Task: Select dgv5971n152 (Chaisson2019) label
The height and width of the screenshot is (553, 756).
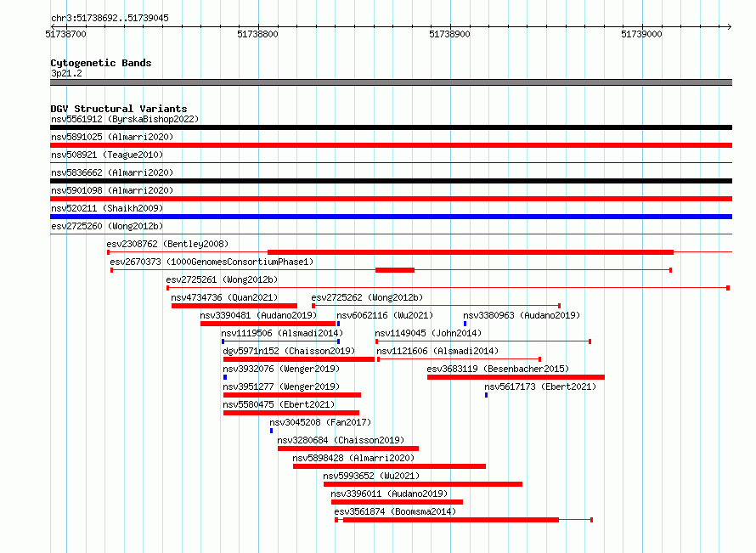Action: click(x=289, y=351)
